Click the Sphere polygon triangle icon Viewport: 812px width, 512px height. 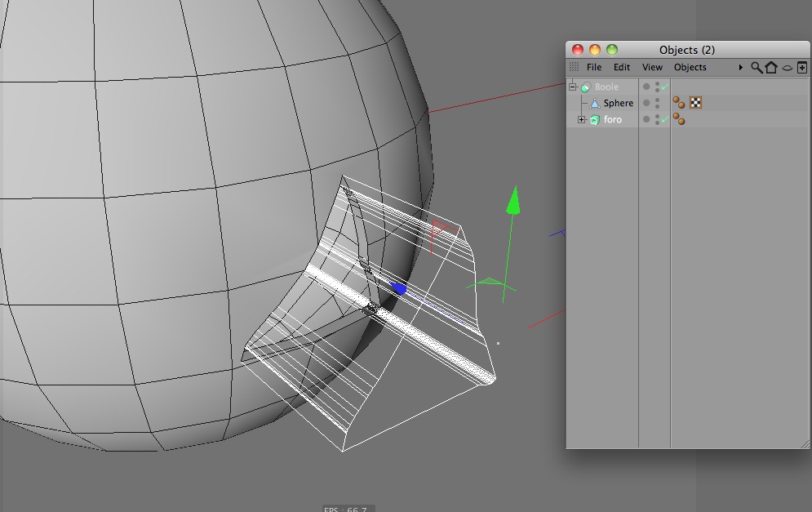click(x=595, y=103)
